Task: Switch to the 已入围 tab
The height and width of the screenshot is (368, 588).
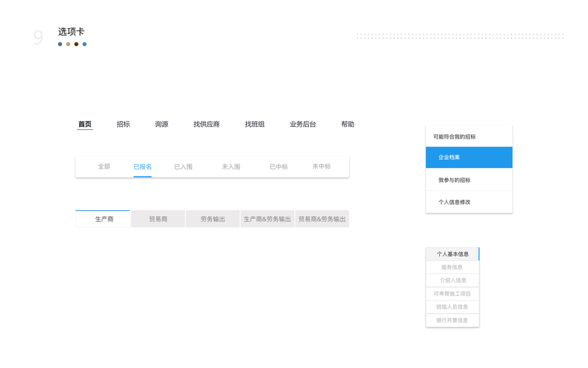Action: click(x=183, y=167)
